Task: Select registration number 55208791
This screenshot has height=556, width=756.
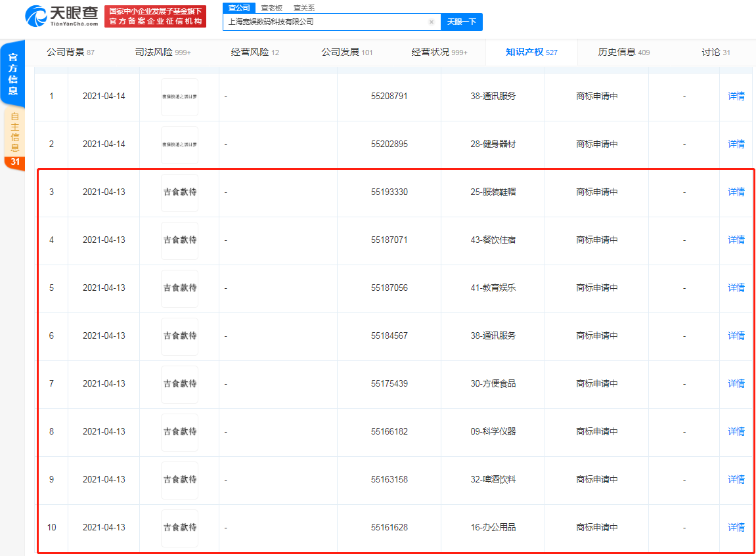Action: [389, 96]
